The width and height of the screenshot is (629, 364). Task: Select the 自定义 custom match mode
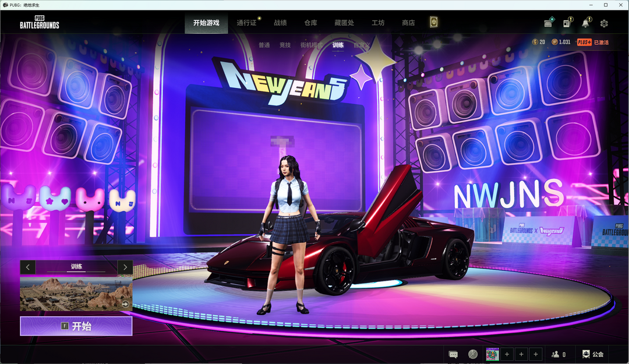362,45
